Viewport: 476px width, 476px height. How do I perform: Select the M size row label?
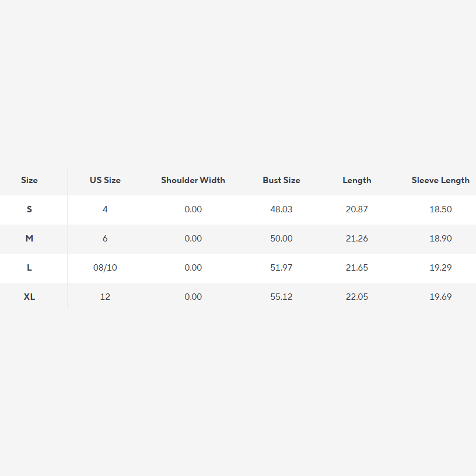29,239
